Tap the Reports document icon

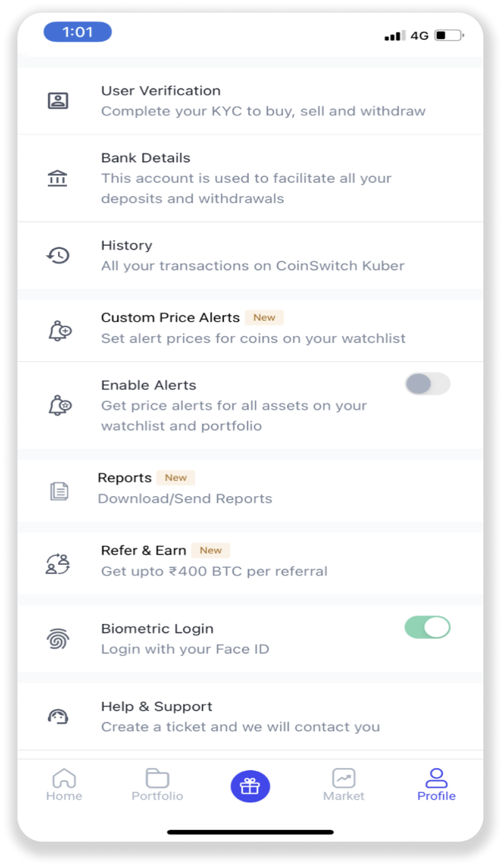click(59, 491)
